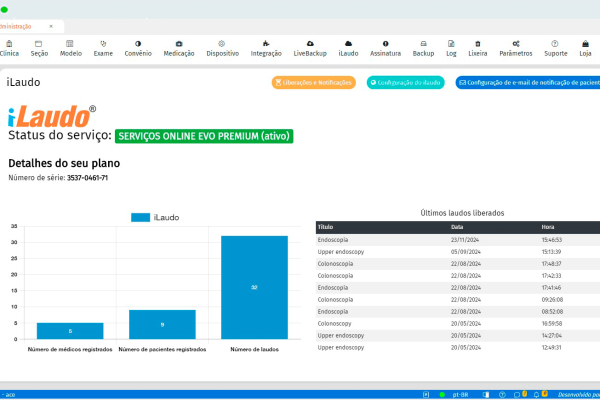The image size is (600, 400).
Task: Select Upper endoscopy row dated 05/09/2024
Action: coord(458,252)
